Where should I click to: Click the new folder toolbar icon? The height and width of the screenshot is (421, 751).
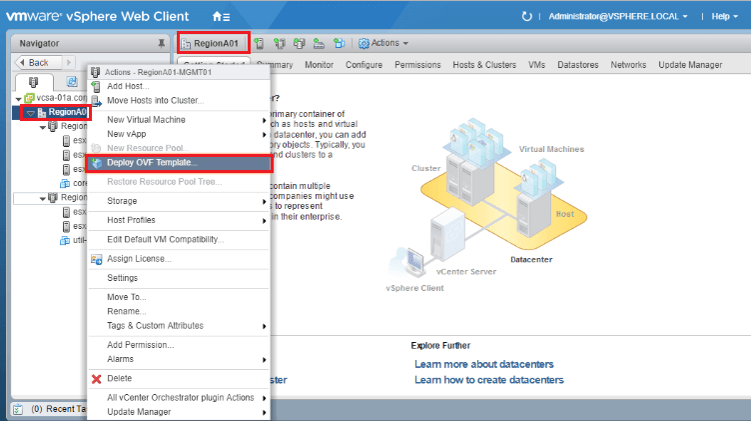click(299, 44)
